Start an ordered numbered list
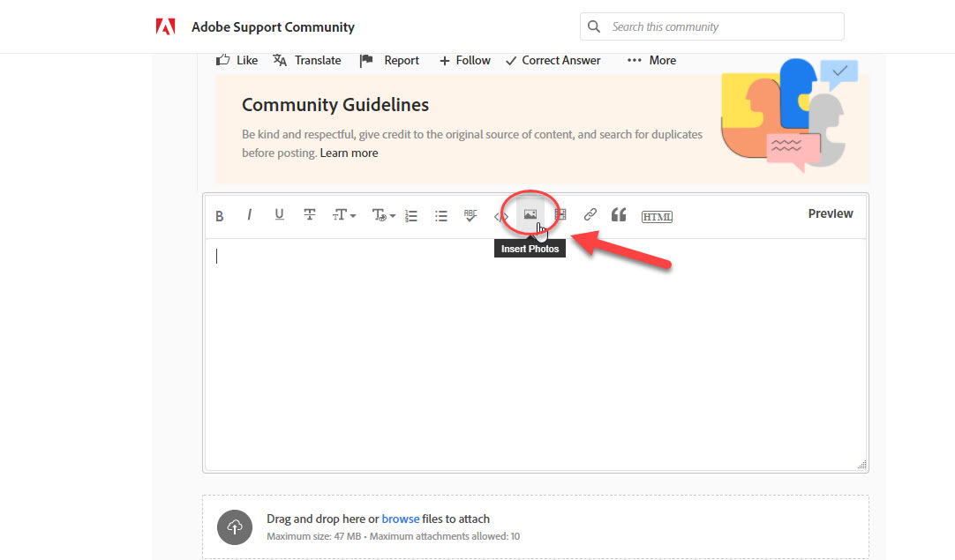 (411, 214)
